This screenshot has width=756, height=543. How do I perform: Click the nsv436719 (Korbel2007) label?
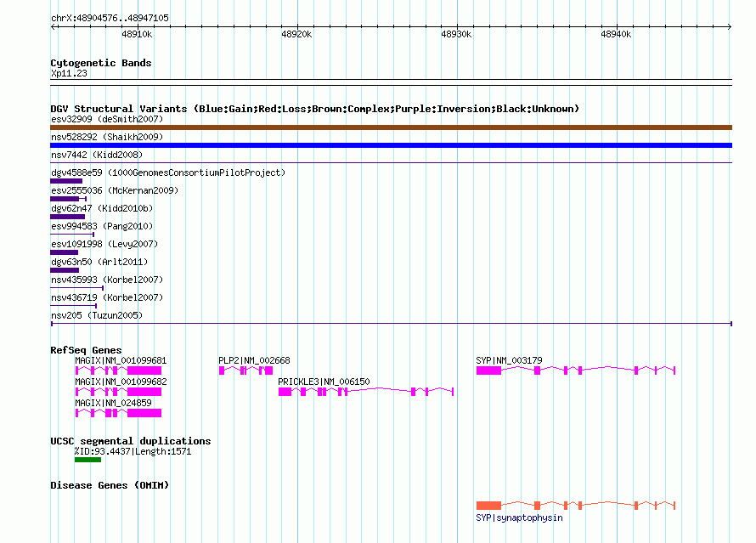pos(107,297)
